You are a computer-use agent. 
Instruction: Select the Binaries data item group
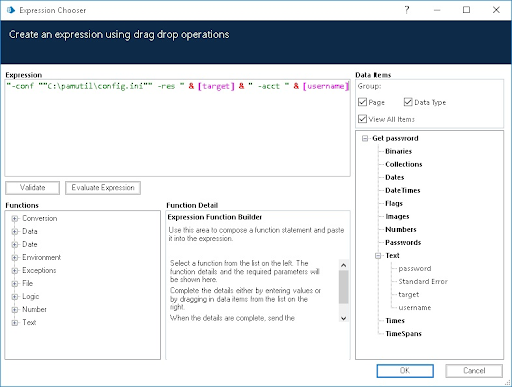click(x=398, y=151)
